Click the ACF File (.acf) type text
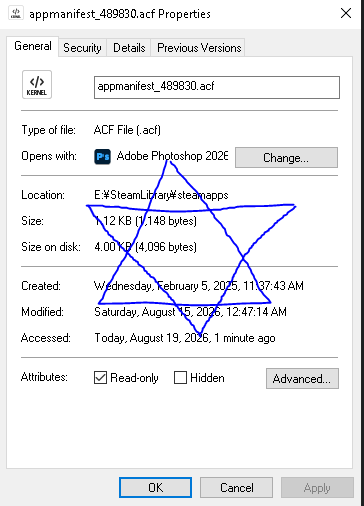 (127, 130)
